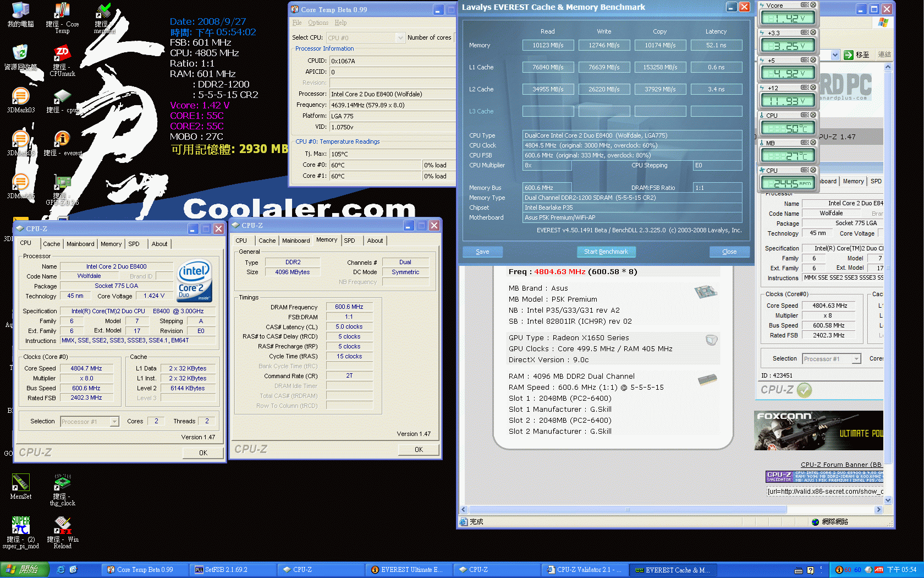Open the thg_clock desktop shortcut
Screen dimensions: 924x578
coord(62,489)
